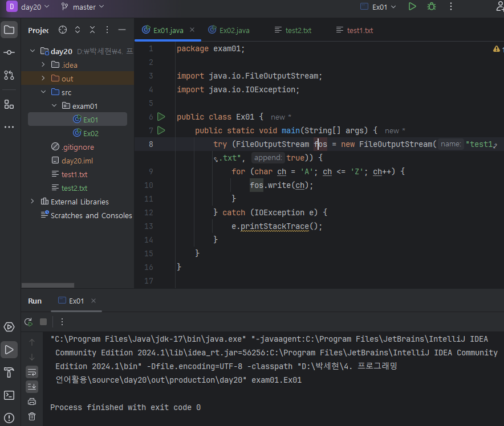
Task: Run Ex01 from the top toolbar
Action: click(x=412, y=6)
